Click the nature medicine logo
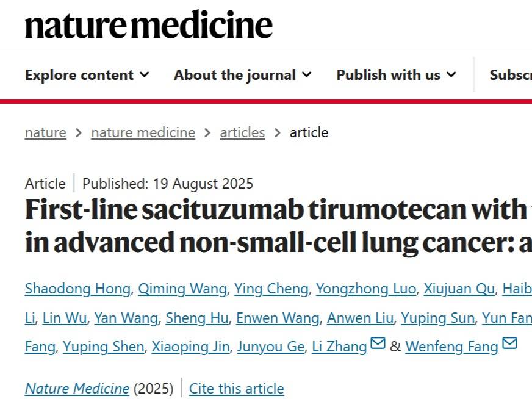 click(x=149, y=25)
